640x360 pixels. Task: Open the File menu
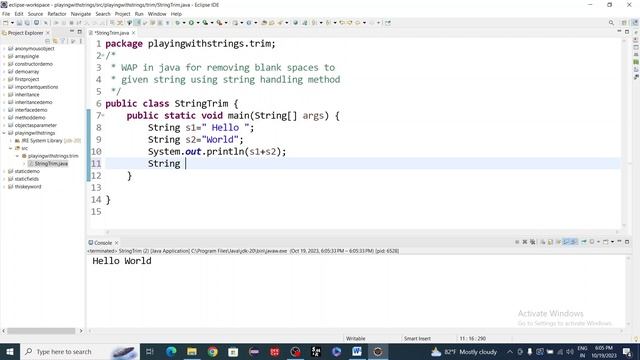click(x=6, y=14)
